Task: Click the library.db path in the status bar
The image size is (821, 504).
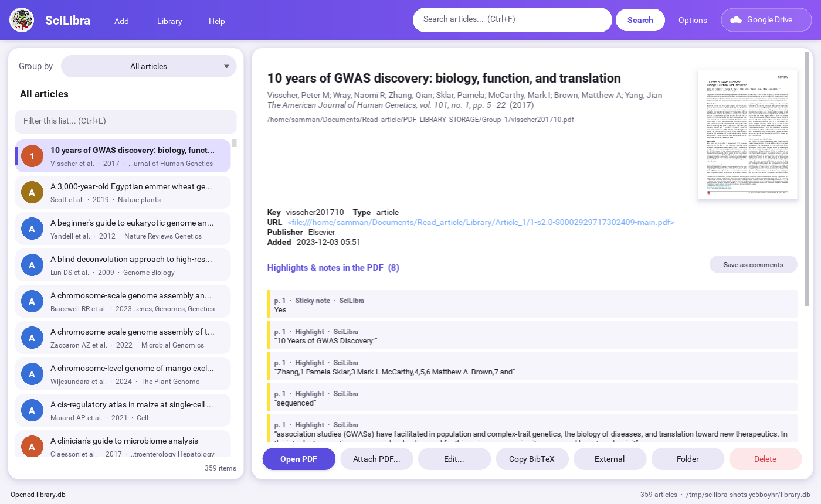Action: 748,495
